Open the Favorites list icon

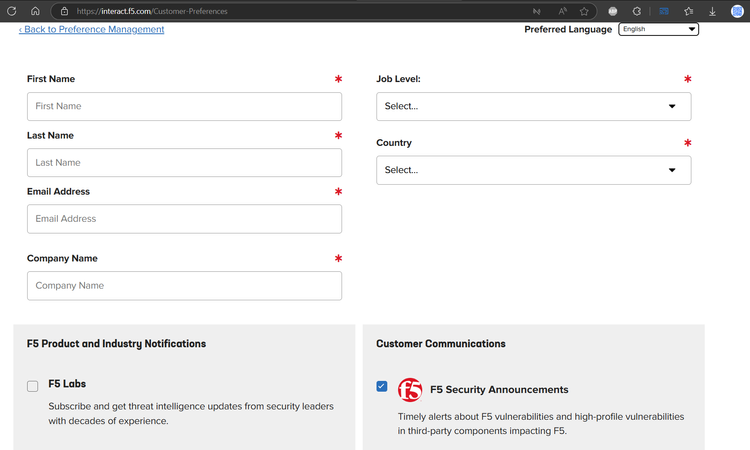[x=689, y=11]
